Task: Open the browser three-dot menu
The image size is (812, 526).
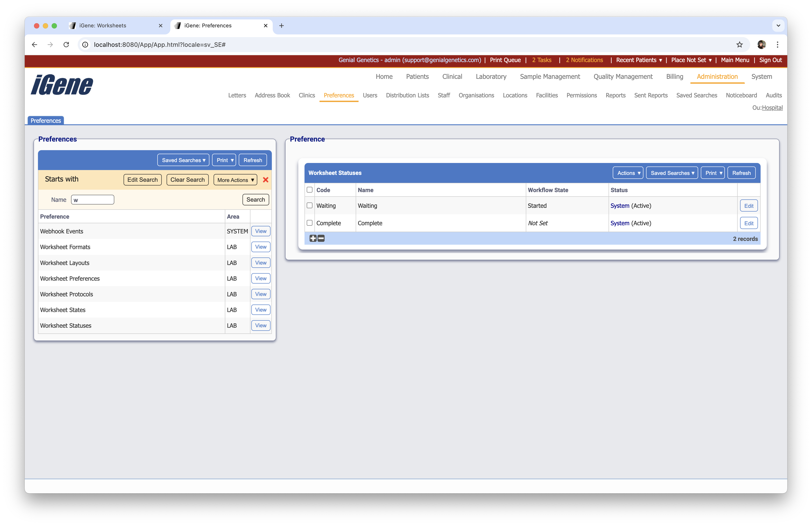Action: click(x=777, y=45)
